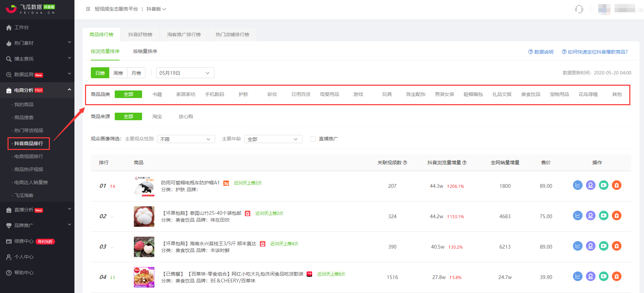This screenshot has width=644, height=293.
Task: Open trend chart icon for rank 04 product
Action: [x=577, y=276]
